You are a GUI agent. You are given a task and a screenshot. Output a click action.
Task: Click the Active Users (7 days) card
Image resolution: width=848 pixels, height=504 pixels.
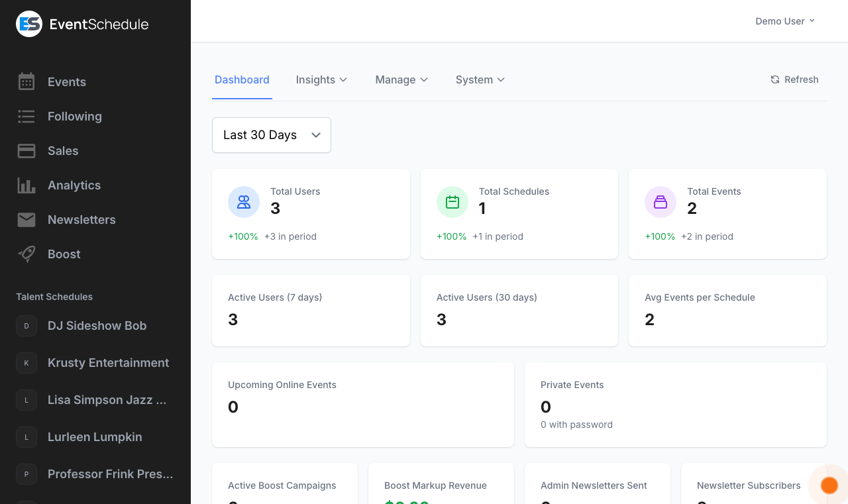[x=311, y=311]
